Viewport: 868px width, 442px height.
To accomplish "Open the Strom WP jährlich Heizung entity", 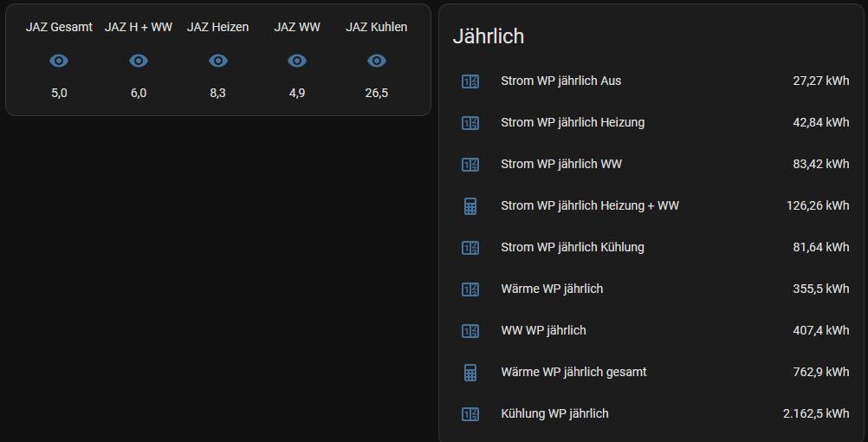I will (573, 122).
